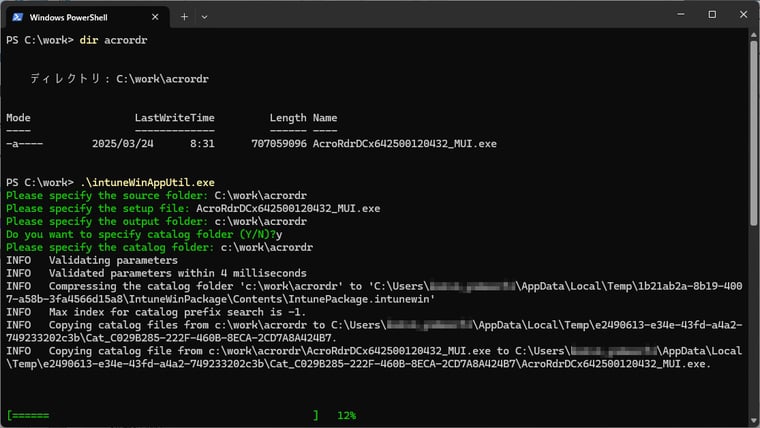
Task: Click the date 2025/03/24
Action: pyautogui.click(x=123, y=144)
